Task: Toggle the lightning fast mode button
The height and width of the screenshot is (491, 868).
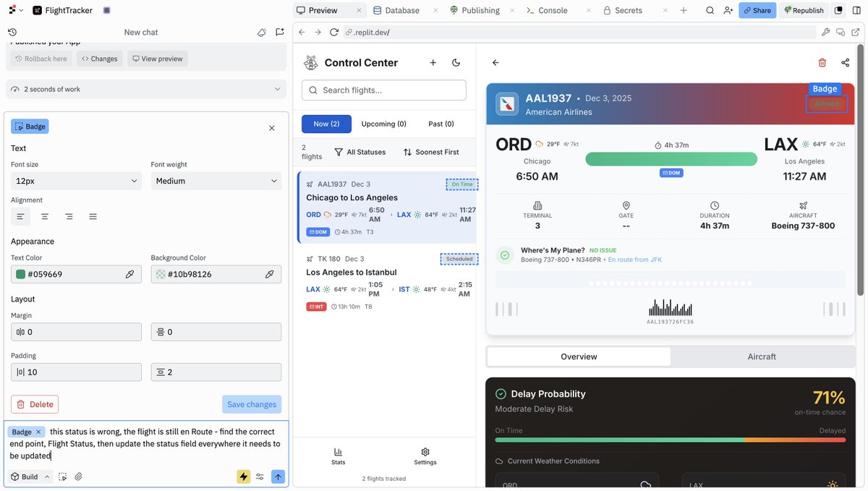Action: click(244, 477)
